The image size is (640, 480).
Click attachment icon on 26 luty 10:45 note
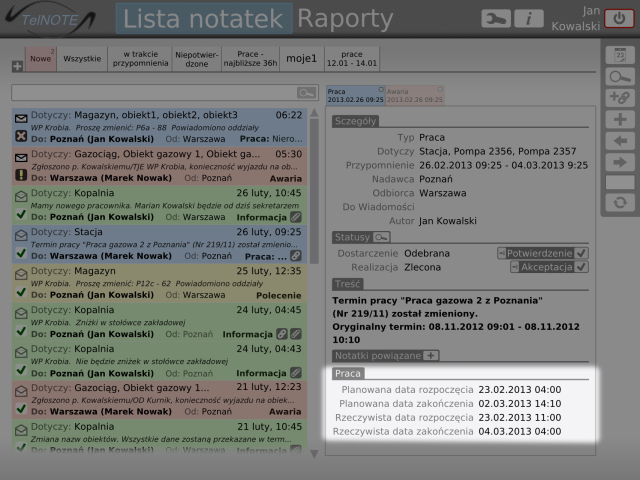tap(296, 217)
